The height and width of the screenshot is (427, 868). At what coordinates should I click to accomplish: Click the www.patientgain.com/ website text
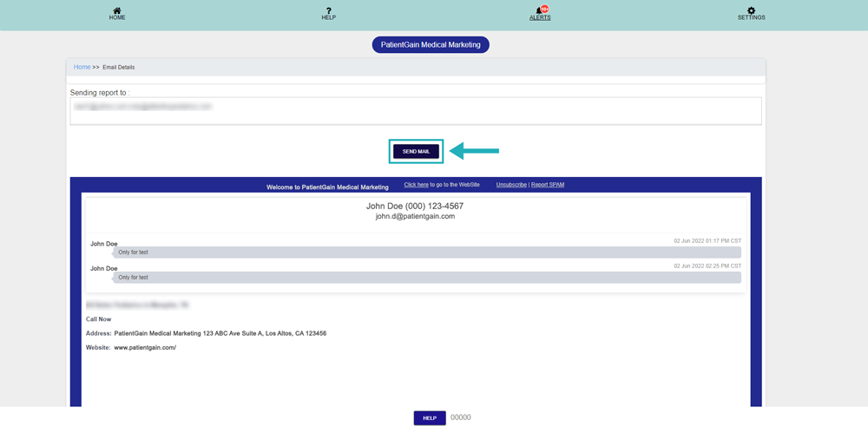coord(145,347)
